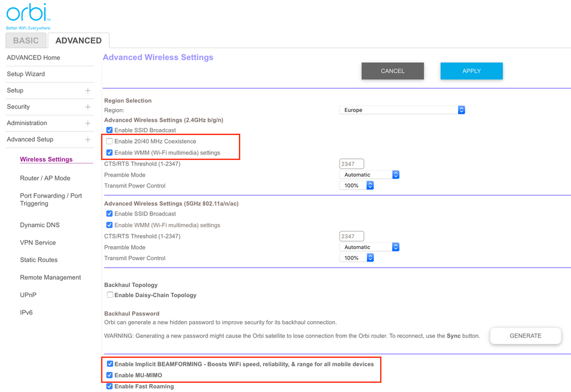This screenshot has width=571, height=392.
Task: Click GENERATE backhaul password button
Action: [525, 336]
